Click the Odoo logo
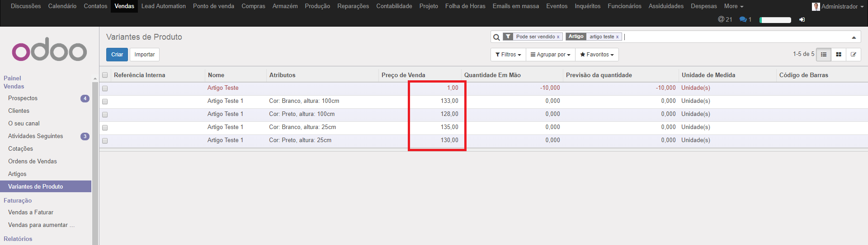 click(49, 50)
